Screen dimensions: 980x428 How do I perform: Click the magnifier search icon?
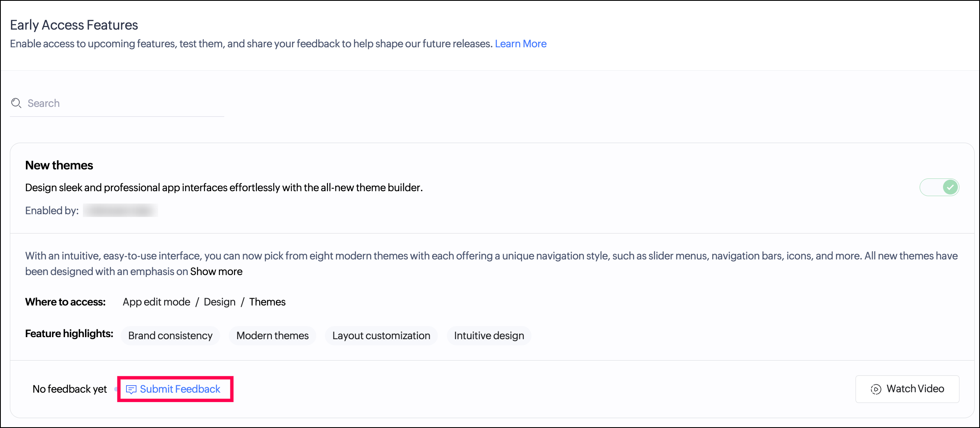16,103
